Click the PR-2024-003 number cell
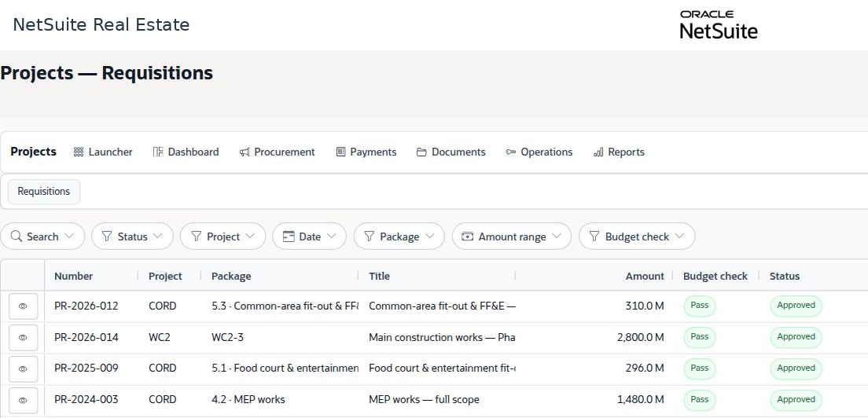 86,400
